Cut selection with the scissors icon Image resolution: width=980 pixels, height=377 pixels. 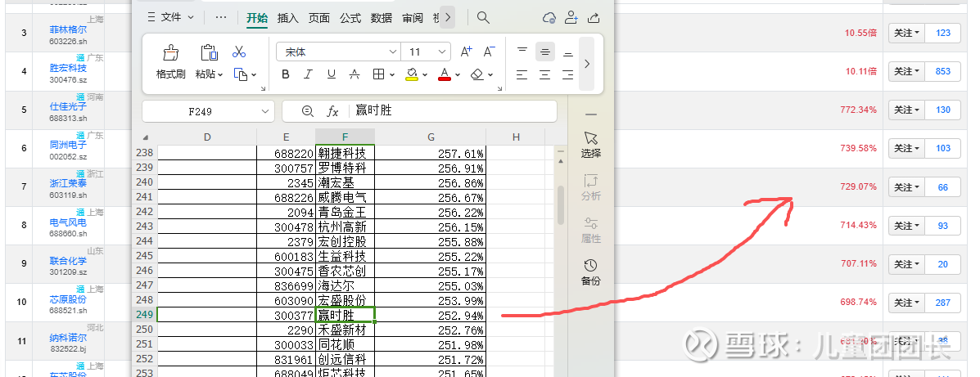(x=239, y=52)
